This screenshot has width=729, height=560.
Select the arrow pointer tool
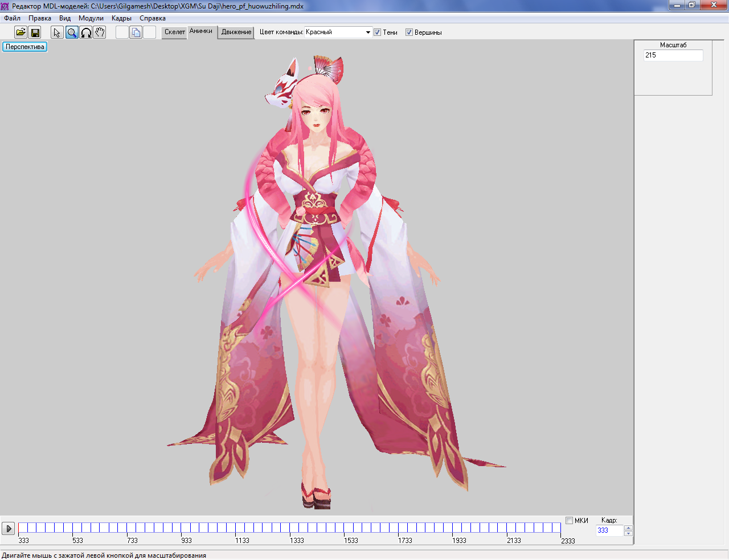pyautogui.click(x=57, y=32)
